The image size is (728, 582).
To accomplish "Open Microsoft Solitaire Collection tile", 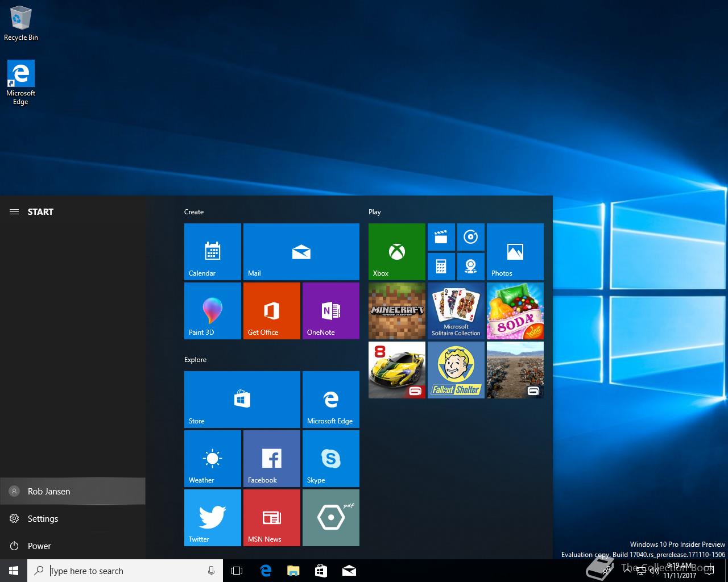I will pyautogui.click(x=456, y=311).
